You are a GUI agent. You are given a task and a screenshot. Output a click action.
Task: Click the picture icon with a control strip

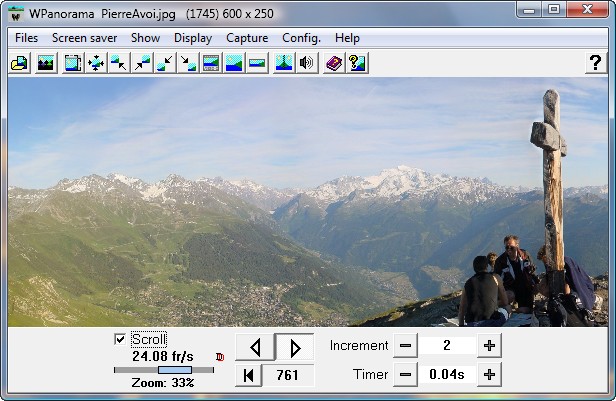click(x=211, y=63)
